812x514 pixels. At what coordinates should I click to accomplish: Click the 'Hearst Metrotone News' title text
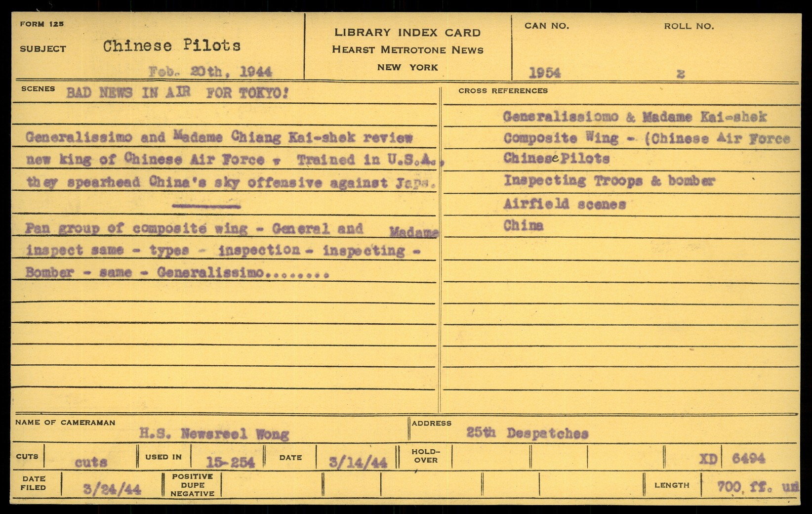coord(407,50)
